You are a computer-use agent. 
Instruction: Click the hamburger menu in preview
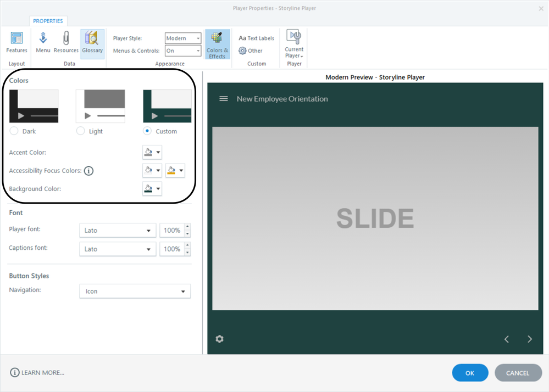[x=224, y=99]
